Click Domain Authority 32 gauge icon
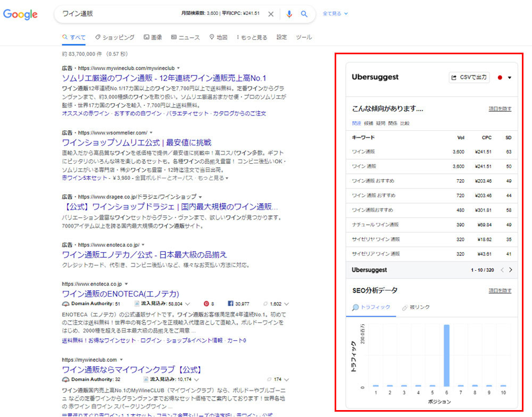The image size is (532, 417). coord(65,379)
